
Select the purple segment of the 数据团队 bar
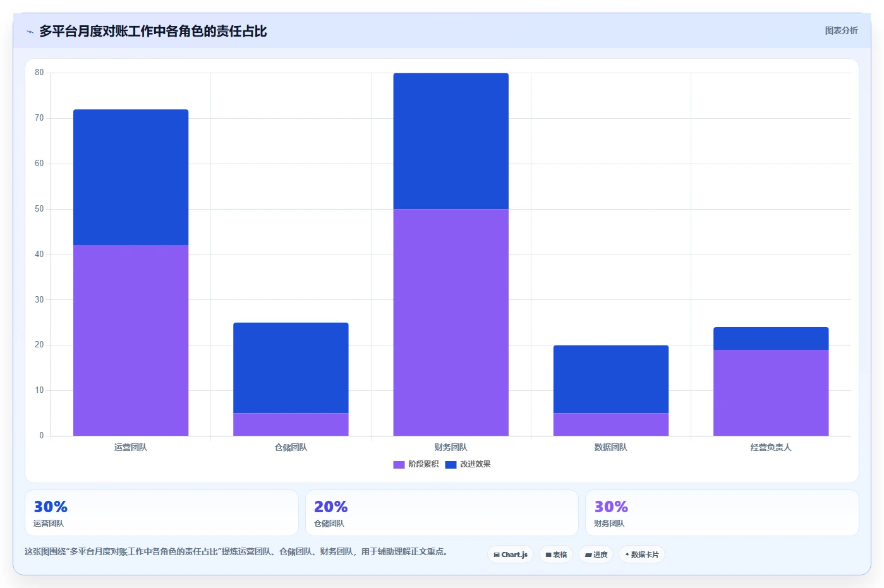[611, 424]
